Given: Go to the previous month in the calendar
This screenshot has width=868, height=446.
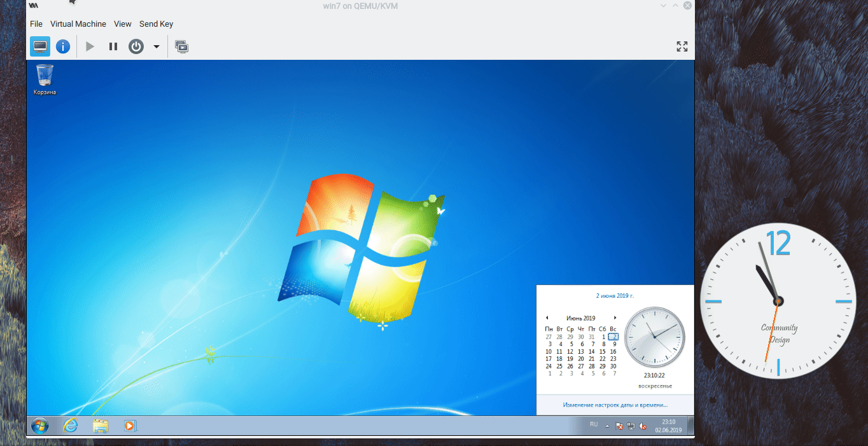Looking at the screenshot, I should click(547, 318).
